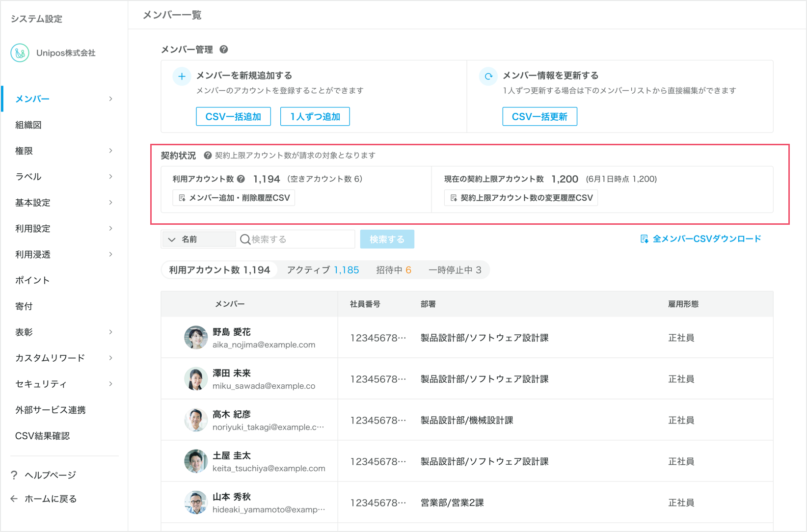Open the 契約状況 help question-mark icon
The height and width of the screenshot is (532, 807).
pyautogui.click(x=208, y=155)
